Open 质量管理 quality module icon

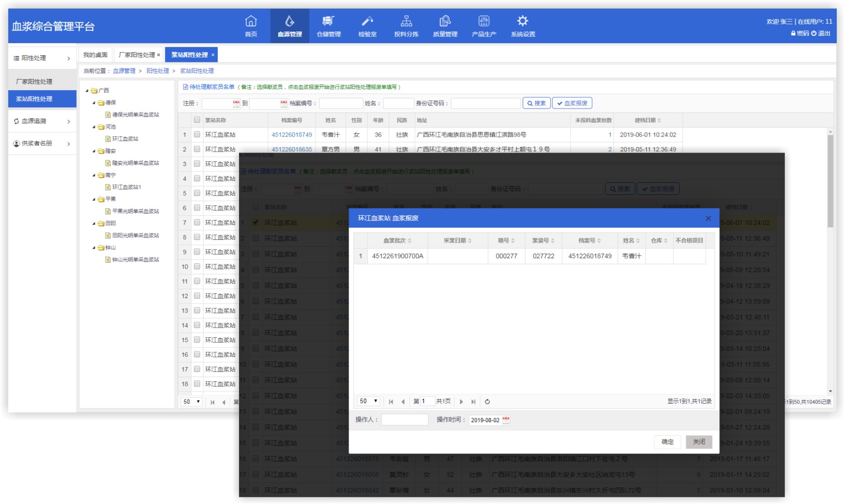click(445, 21)
